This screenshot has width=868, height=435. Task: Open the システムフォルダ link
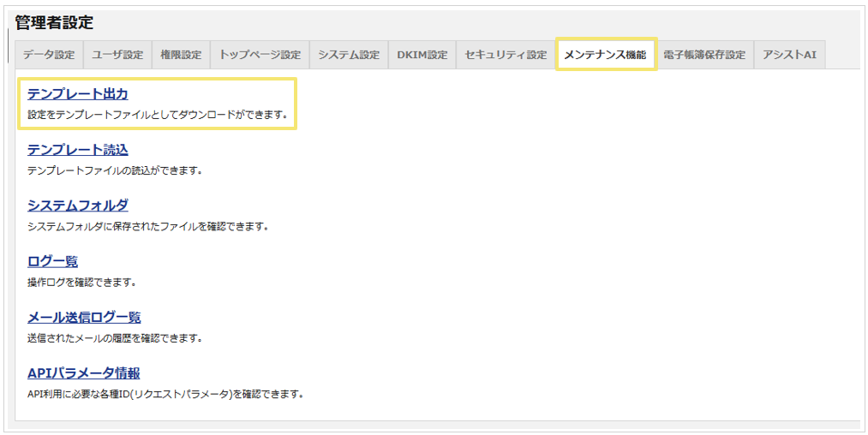tap(77, 206)
